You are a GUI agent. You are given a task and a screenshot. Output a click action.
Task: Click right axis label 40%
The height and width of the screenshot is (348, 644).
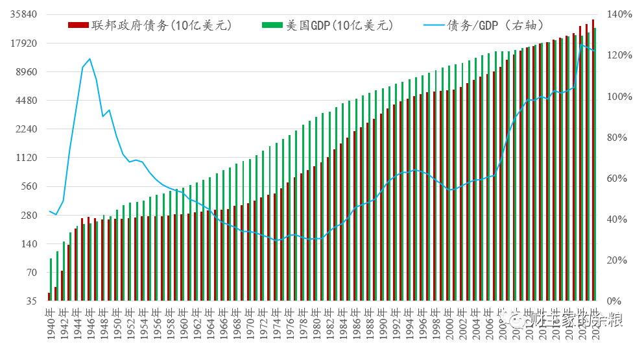(617, 219)
